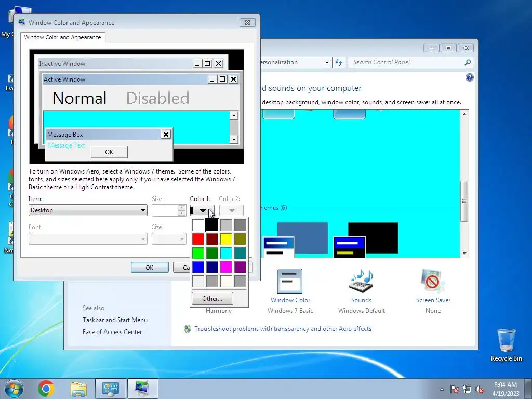The width and height of the screenshot is (532, 399).
Task: Open Troubleshoot problems with transparency link
Action: coord(283,329)
